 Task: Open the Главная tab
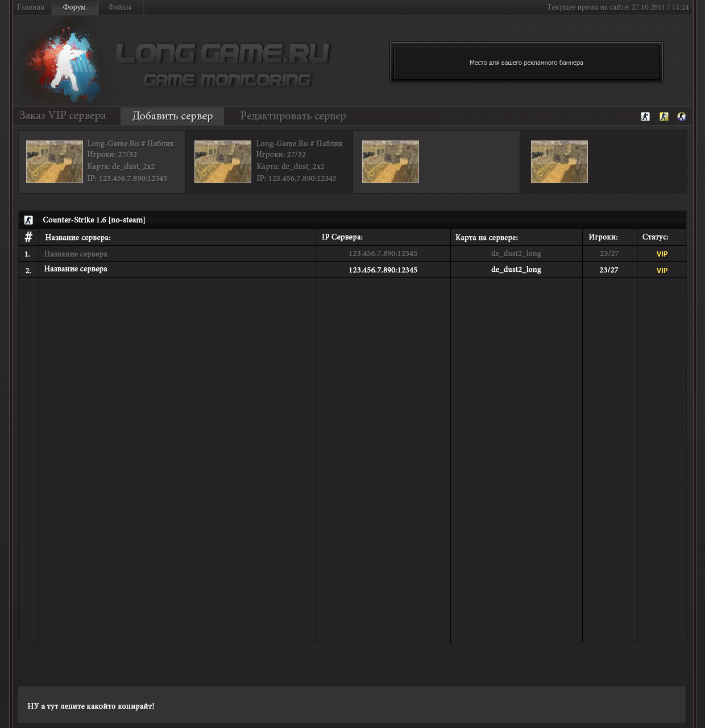pyautogui.click(x=31, y=7)
